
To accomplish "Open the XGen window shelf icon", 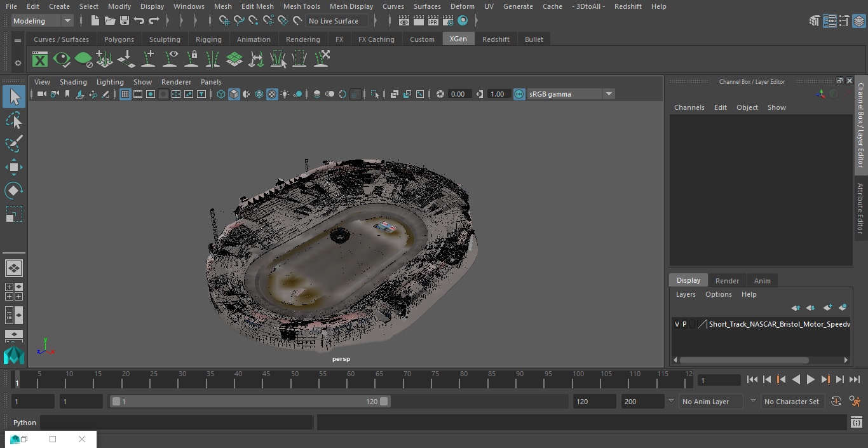I will click(40, 60).
